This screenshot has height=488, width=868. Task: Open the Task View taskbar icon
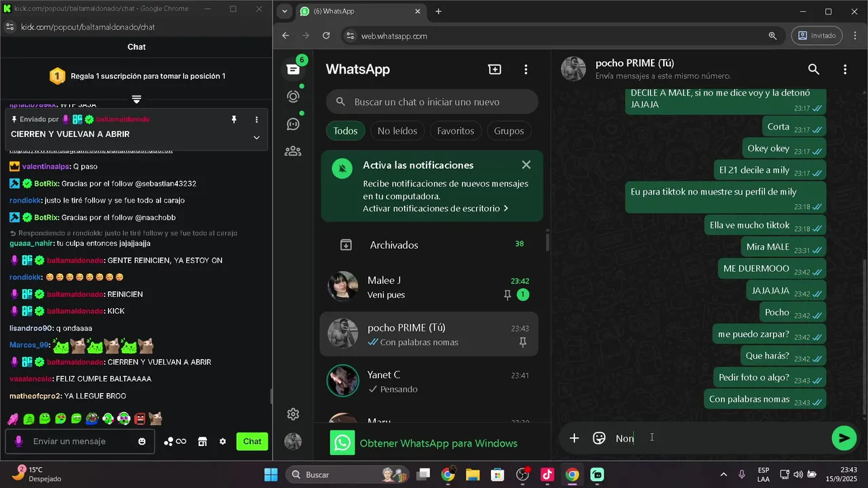click(x=423, y=474)
